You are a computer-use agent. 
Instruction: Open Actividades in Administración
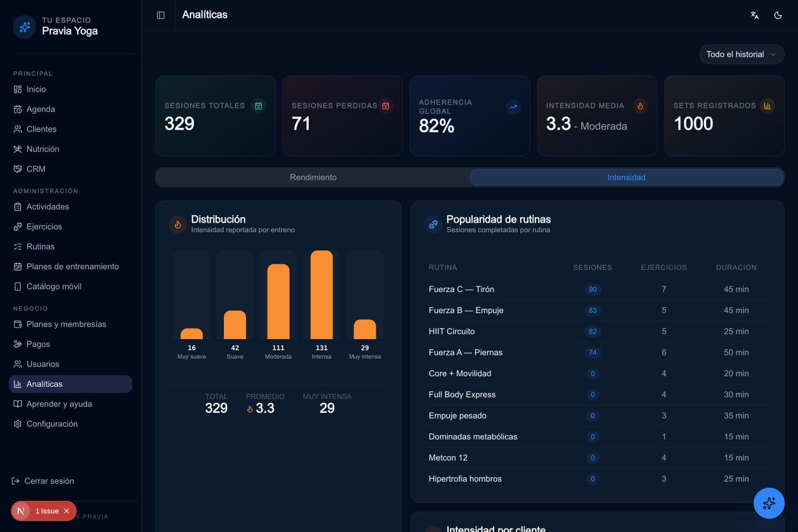point(70,207)
